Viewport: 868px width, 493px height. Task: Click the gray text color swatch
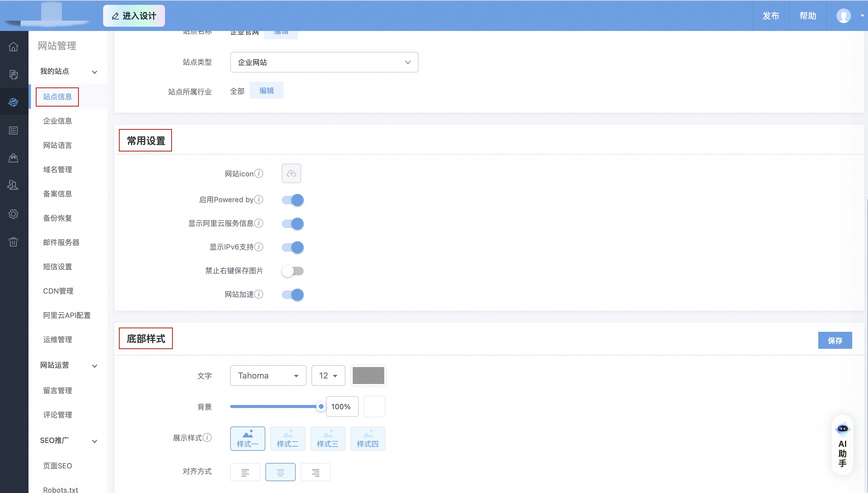coord(368,376)
